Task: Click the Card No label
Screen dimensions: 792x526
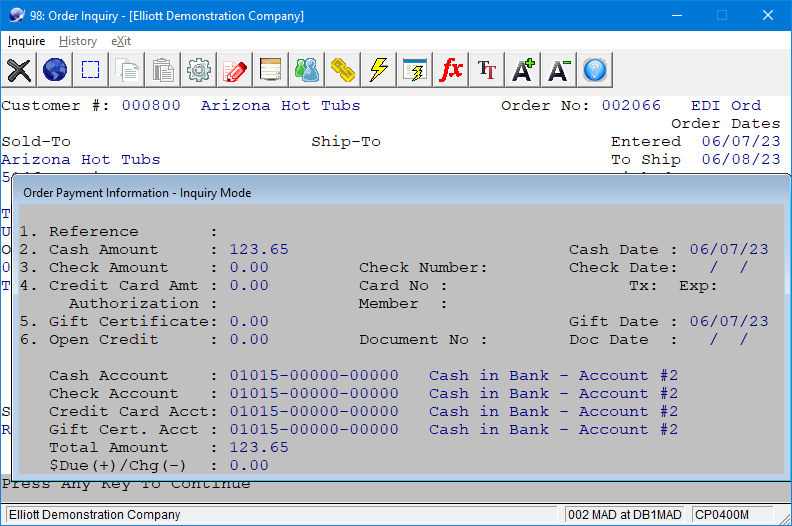Action: point(403,285)
